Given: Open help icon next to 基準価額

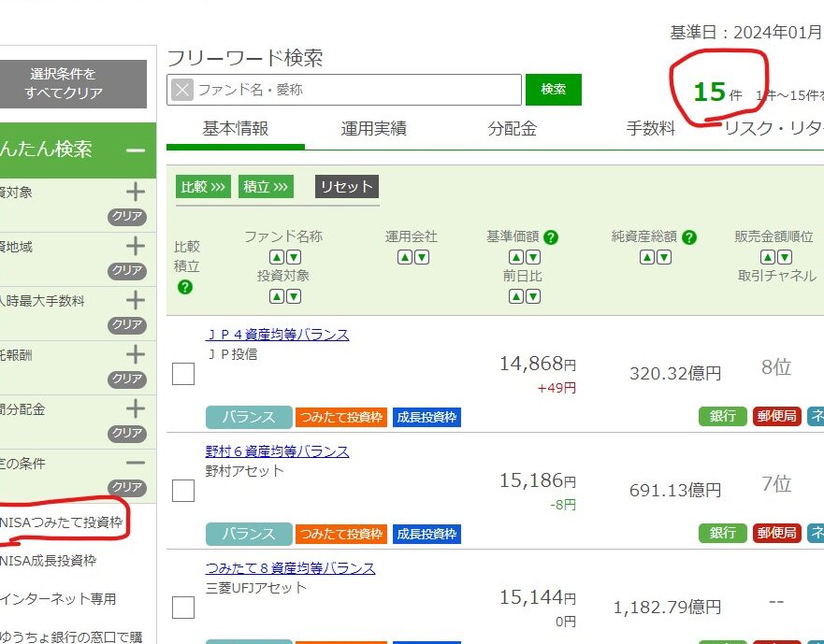Looking at the screenshot, I should click(x=551, y=237).
